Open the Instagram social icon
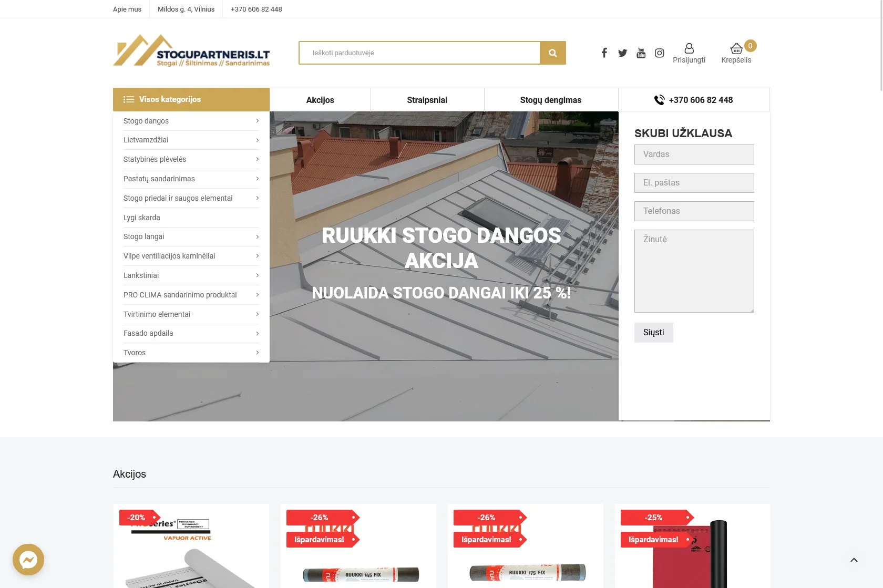 [660, 53]
